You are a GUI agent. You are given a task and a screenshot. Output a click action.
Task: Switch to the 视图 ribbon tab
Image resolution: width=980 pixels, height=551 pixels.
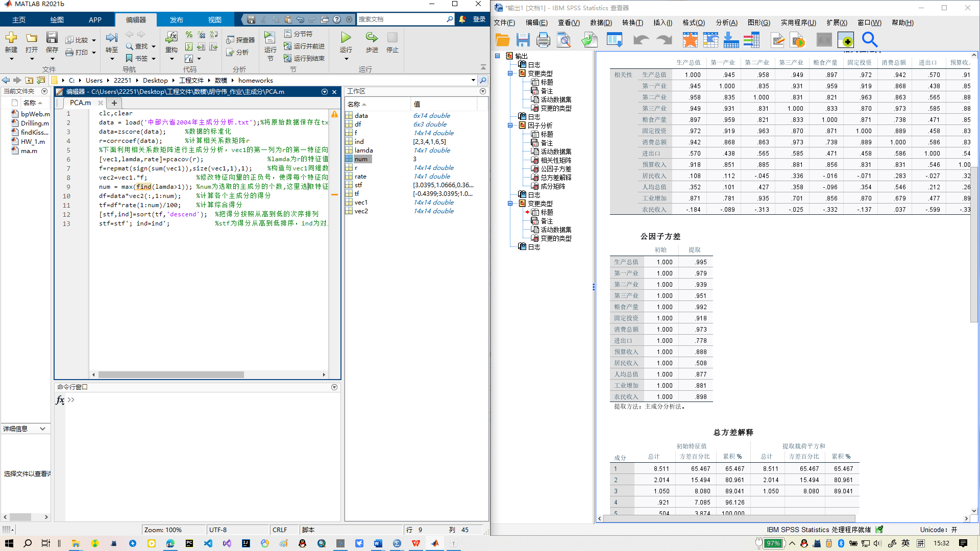[x=214, y=20]
